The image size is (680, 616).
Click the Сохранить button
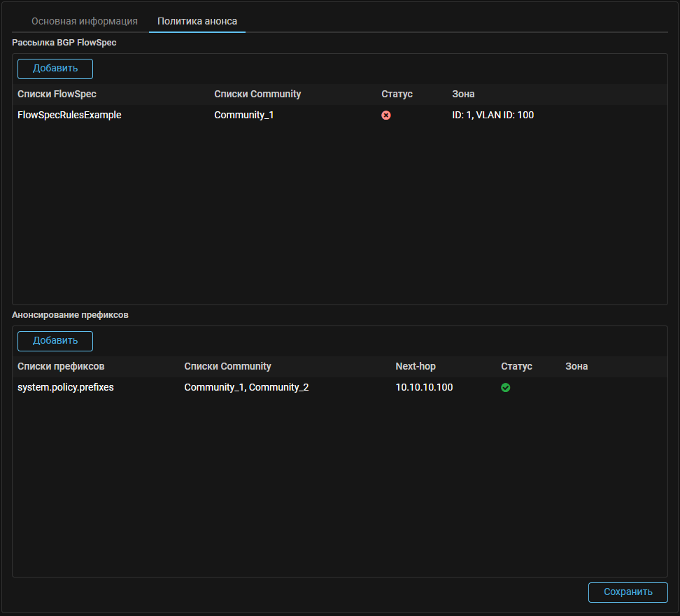[628, 592]
